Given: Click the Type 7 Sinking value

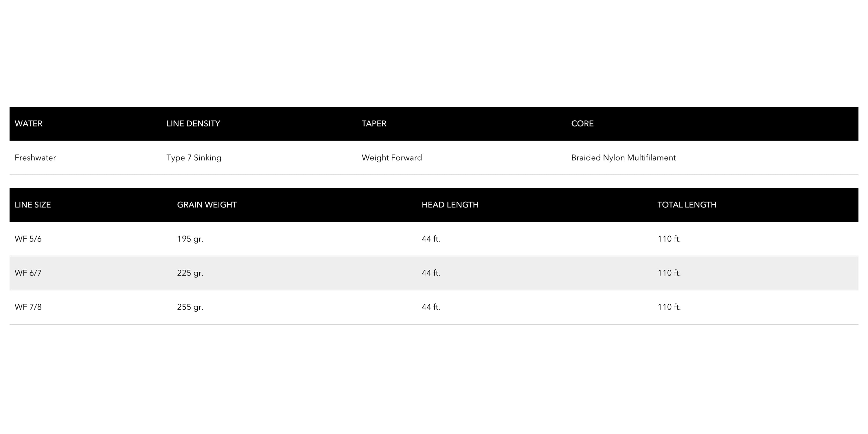Looking at the screenshot, I should tap(194, 158).
